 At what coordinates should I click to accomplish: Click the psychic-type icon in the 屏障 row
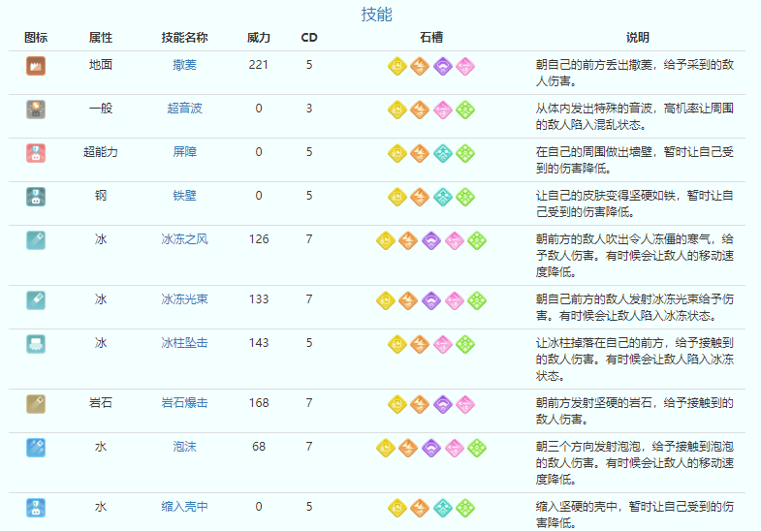pyautogui.click(x=36, y=152)
